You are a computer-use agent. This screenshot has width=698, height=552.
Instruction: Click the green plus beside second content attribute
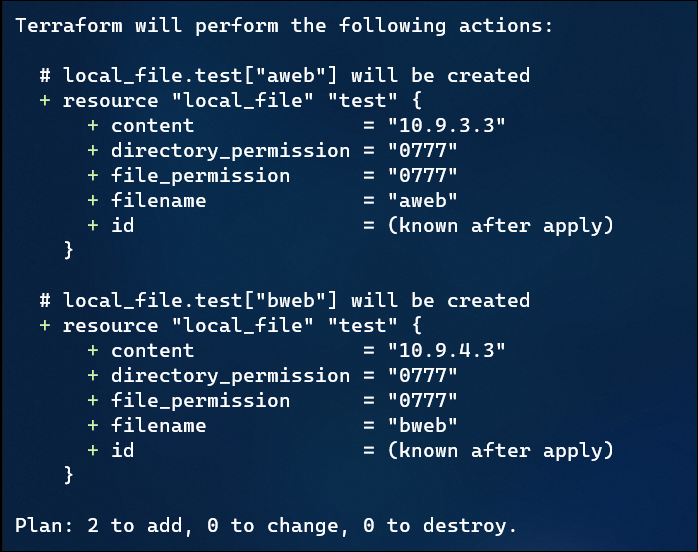tap(93, 350)
